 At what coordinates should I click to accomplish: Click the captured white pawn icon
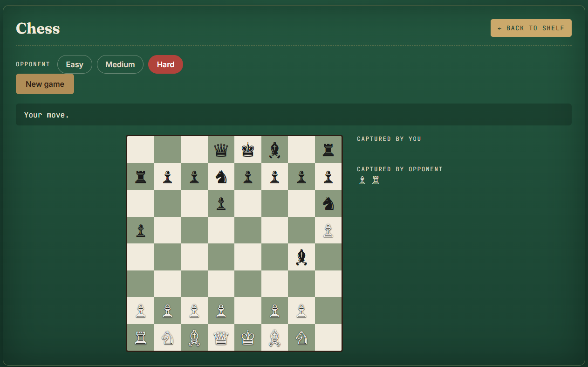[362, 180]
